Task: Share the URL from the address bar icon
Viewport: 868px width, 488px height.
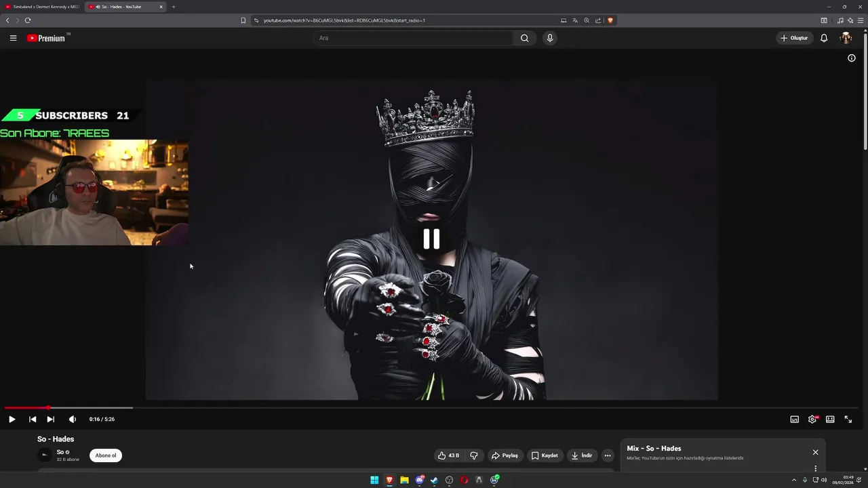Action: [x=598, y=20]
